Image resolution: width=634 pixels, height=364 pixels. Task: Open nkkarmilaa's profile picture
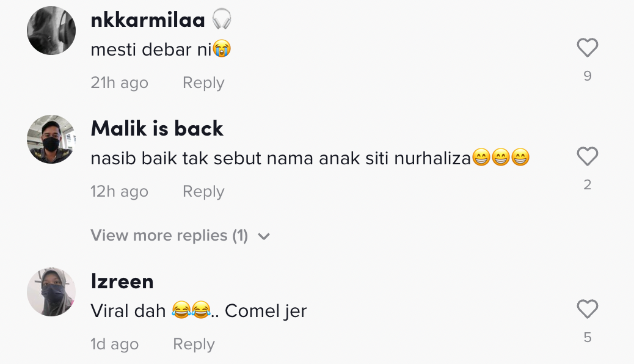pos(51,31)
